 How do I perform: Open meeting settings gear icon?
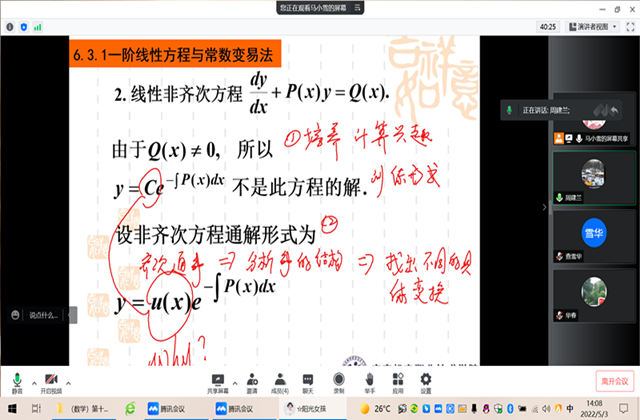tap(426, 381)
